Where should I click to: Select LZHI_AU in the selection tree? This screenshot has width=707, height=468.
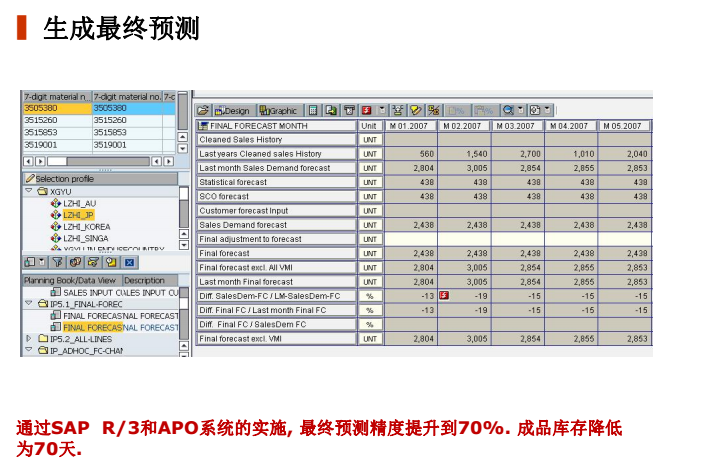click(x=79, y=203)
